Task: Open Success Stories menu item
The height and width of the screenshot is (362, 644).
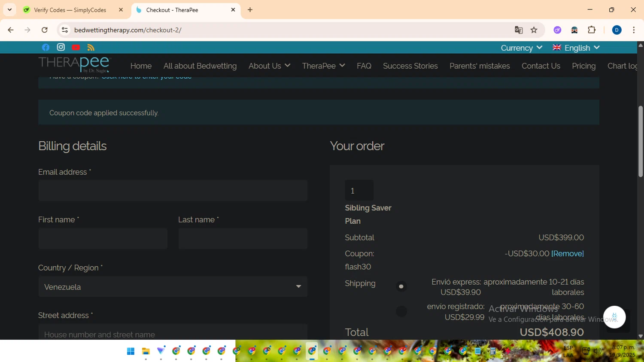Action: click(410, 66)
